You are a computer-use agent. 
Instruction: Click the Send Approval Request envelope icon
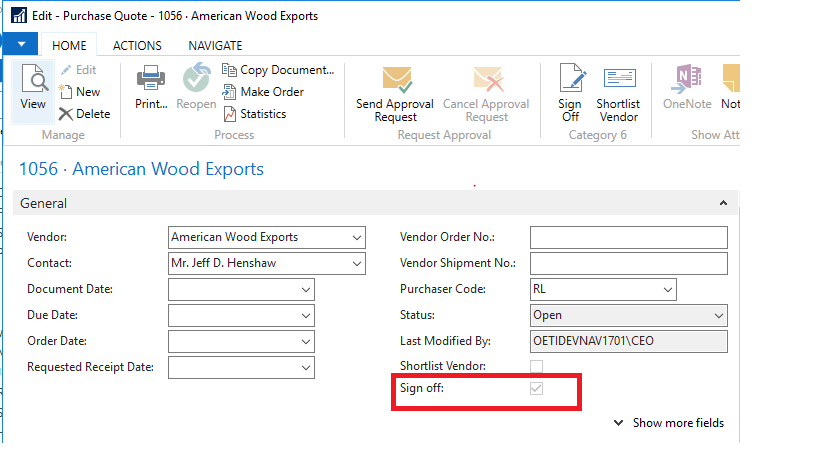(396, 79)
